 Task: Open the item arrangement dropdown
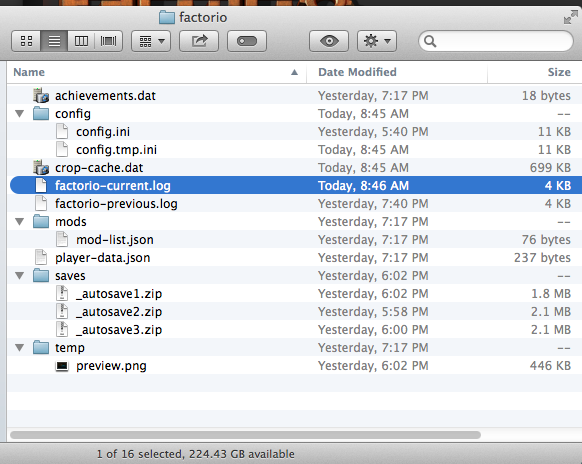click(151, 41)
